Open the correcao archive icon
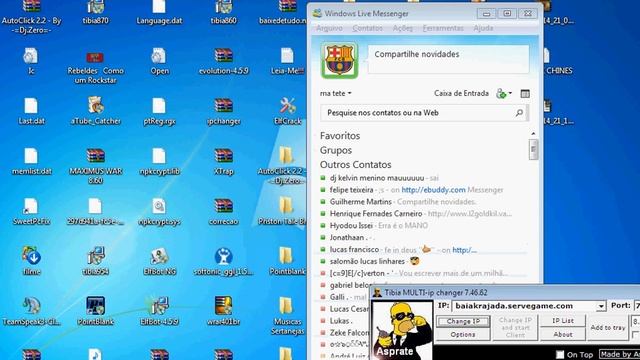This screenshot has width=640, height=360. point(223,212)
